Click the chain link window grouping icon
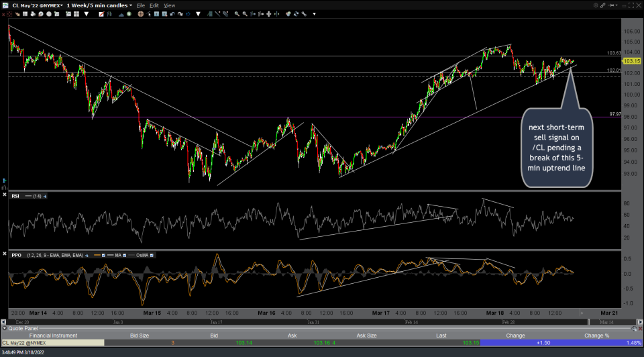 coord(603,5)
